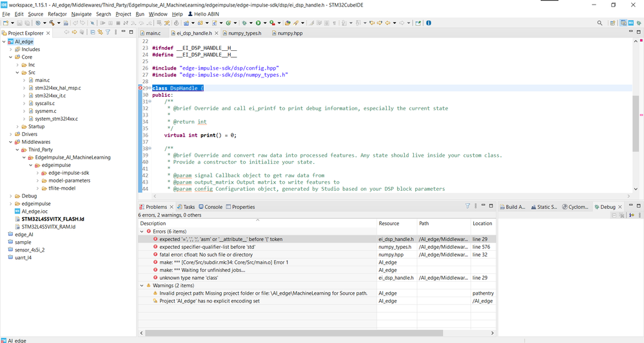Open the Run configurations dropdown arrow
This screenshot has height=343, width=644.
tap(265, 23)
